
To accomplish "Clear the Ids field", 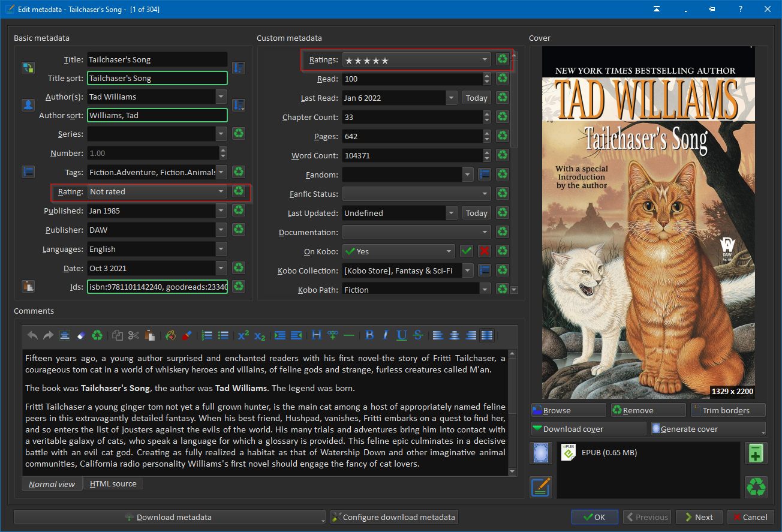I will point(239,286).
